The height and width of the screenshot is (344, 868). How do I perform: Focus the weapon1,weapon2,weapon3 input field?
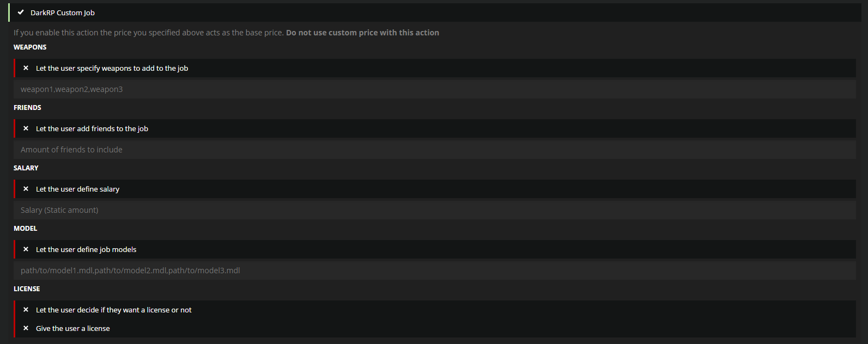pyautogui.click(x=434, y=89)
